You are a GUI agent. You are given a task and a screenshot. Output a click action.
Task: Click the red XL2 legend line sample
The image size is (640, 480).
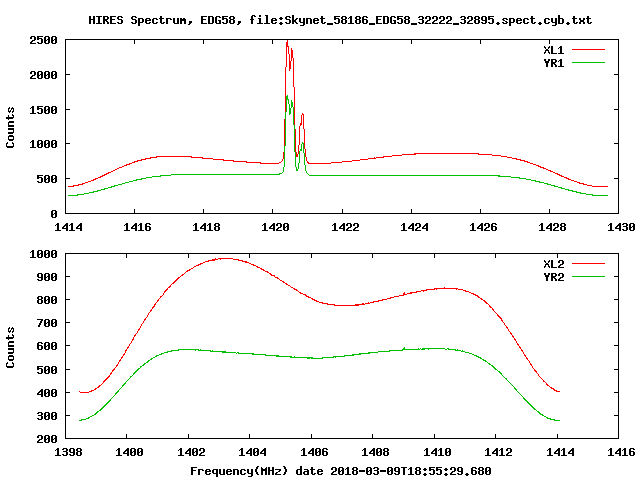point(588,264)
